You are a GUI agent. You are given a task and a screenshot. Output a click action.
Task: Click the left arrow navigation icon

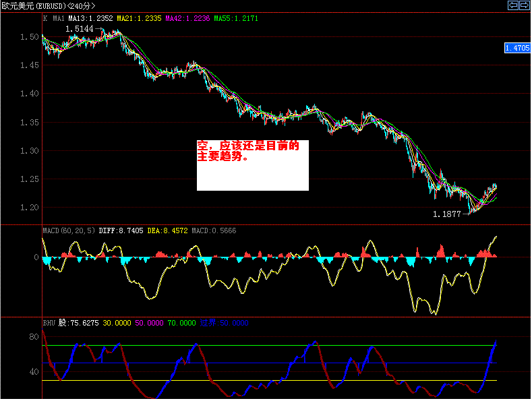[x=513, y=5]
